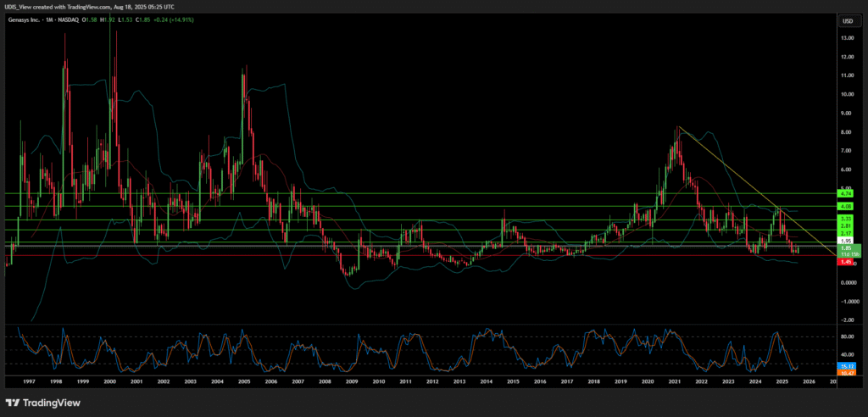Click the 2015 label on time axis
This screenshot has height=417, width=868.
[513, 382]
